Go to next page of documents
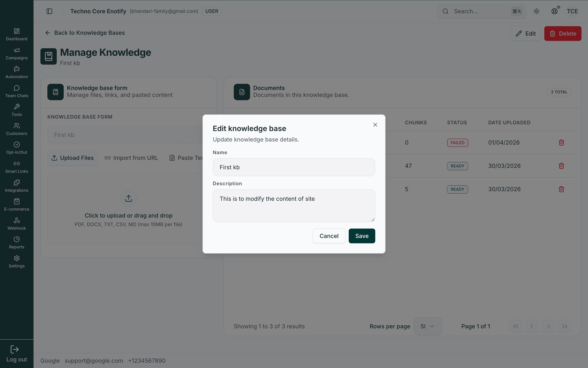The image size is (588, 368). tap(548, 326)
